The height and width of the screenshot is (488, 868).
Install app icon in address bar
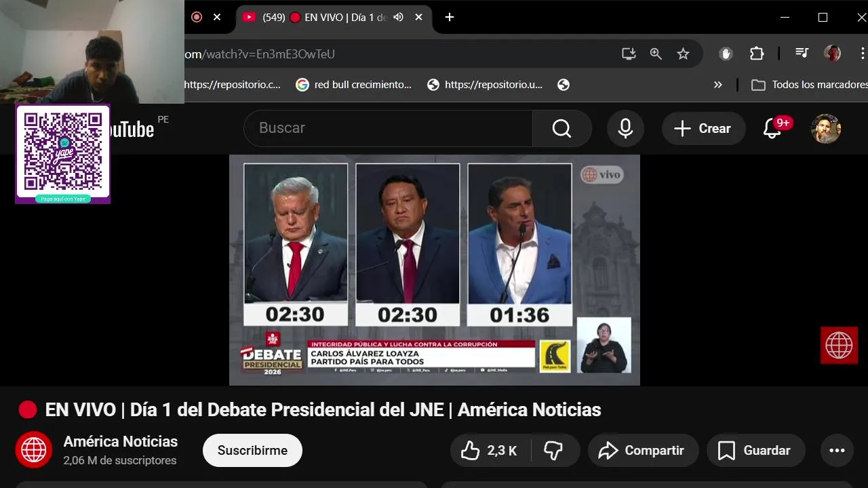[629, 54]
